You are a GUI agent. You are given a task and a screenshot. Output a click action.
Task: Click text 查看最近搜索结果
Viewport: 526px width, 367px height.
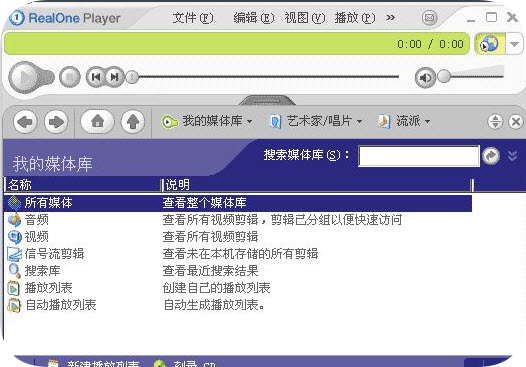[x=210, y=271]
